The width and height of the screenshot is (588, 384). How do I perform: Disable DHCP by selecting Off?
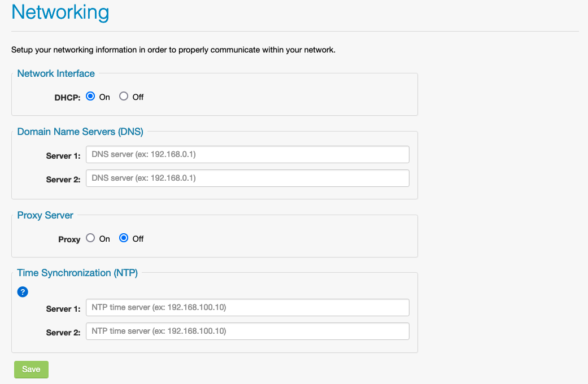pyautogui.click(x=123, y=96)
